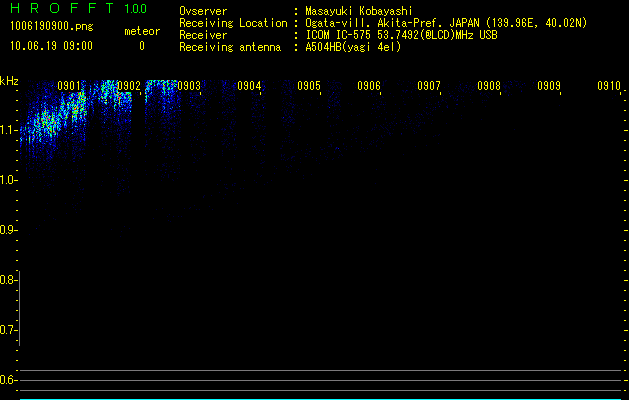Click the 0.8 kHz axis label
The width and height of the screenshot is (629, 400).
point(8,280)
